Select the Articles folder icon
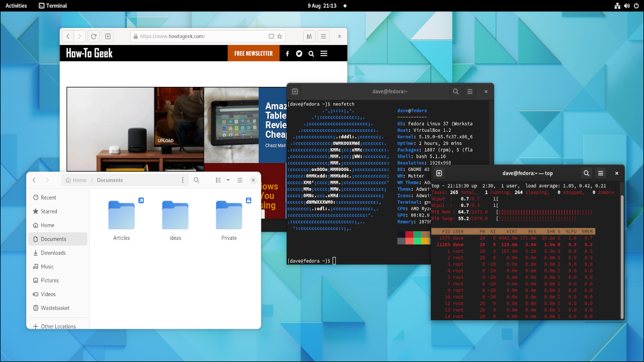 pyautogui.click(x=121, y=215)
